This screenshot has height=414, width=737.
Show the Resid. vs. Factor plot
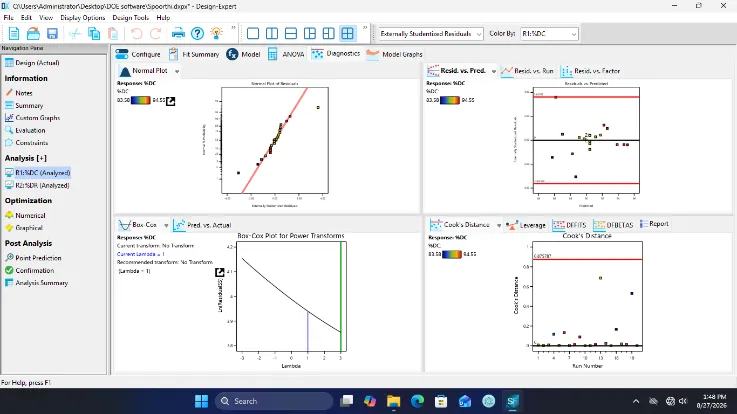click(590, 71)
